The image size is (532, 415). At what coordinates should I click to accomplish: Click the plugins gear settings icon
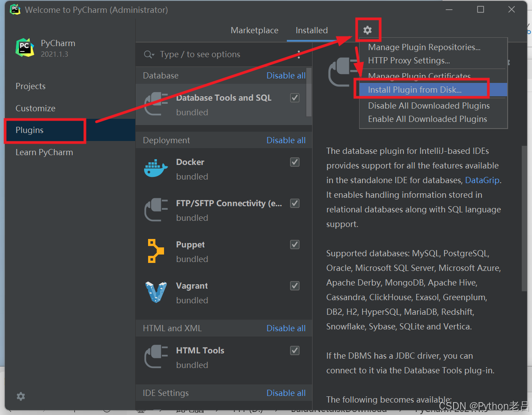(x=367, y=30)
